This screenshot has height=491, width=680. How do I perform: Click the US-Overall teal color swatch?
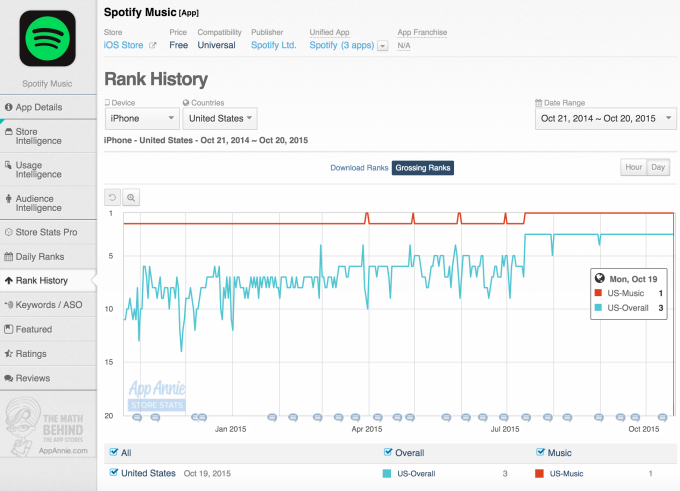(387, 474)
